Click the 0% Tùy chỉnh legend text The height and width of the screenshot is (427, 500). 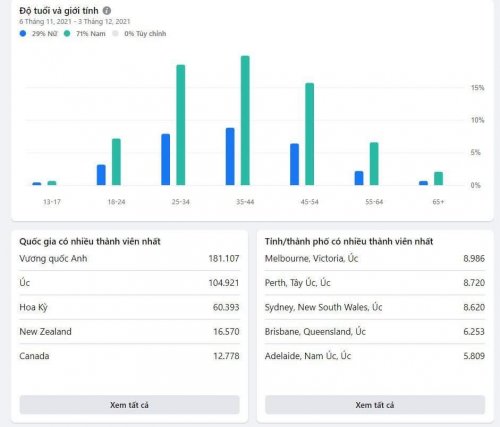(x=145, y=34)
